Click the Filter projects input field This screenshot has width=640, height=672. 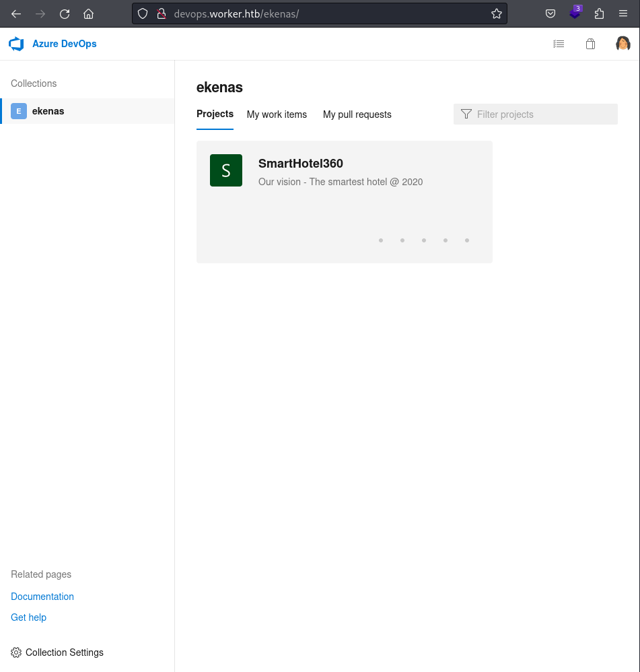point(536,114)
